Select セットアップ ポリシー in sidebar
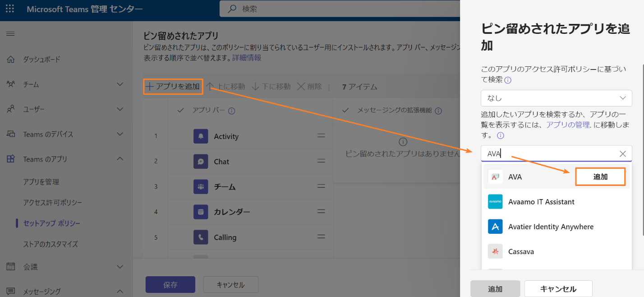Image resolution: width=644 pixels, height=297 pixels. (x=52, y=223)
